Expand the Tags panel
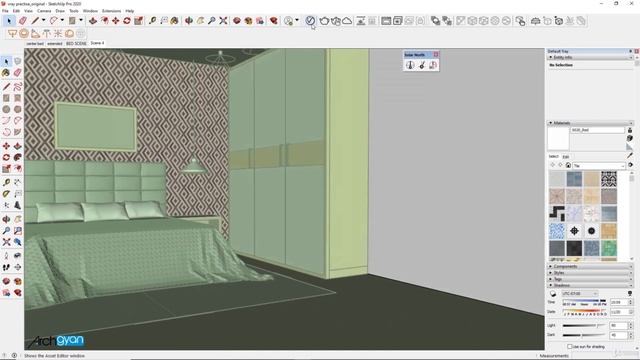 point(590,279)
